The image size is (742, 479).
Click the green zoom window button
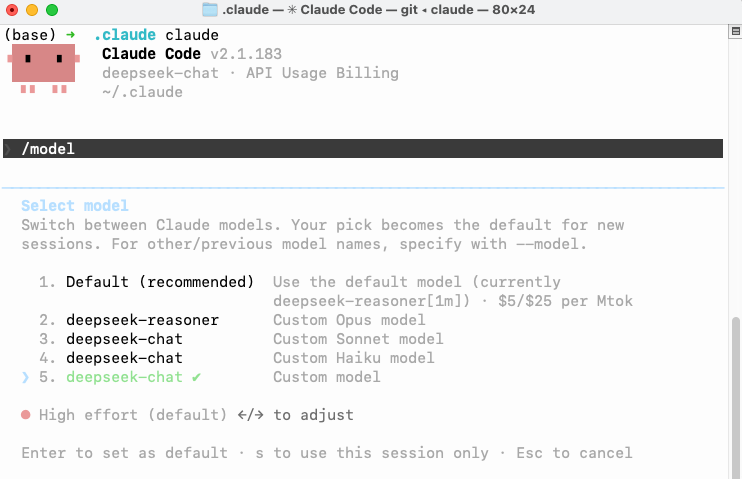pos(52,9)
